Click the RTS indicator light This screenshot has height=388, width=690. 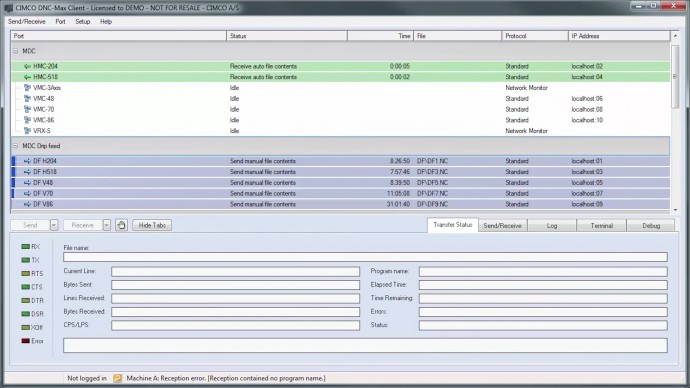click(x=26, y=274)
